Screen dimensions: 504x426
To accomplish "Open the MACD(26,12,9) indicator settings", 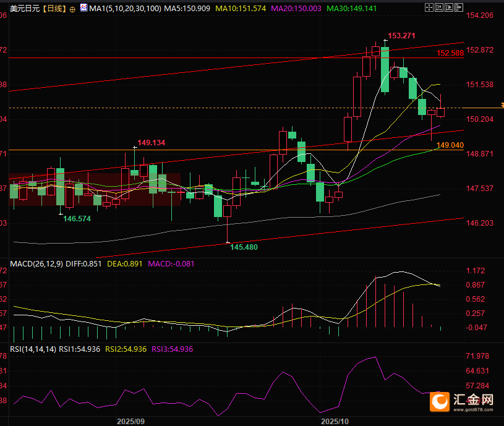I will [36, 264].
